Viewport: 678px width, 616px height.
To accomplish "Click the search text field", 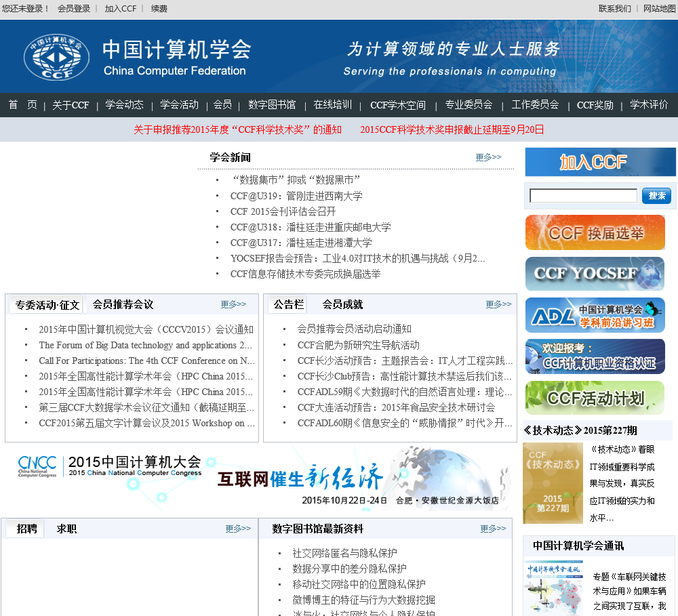I will pos(583,196).
